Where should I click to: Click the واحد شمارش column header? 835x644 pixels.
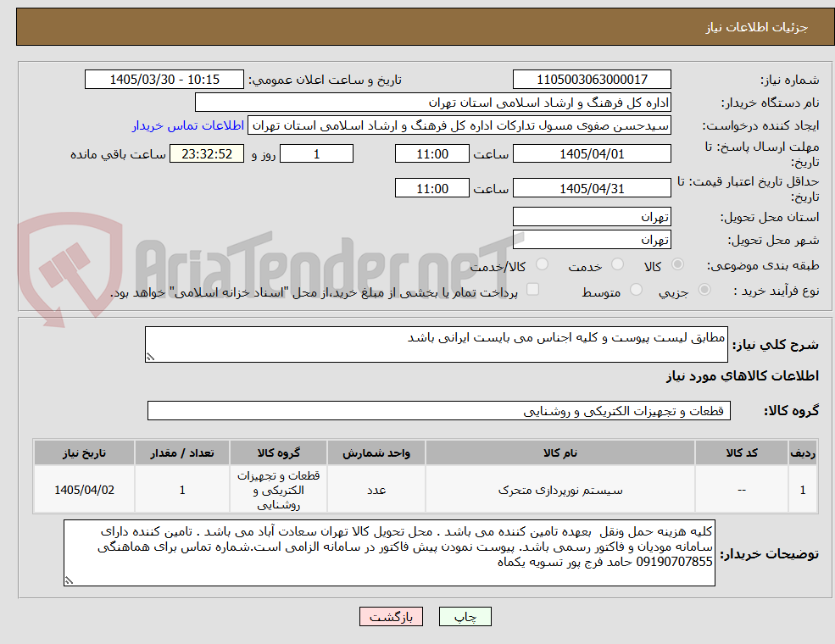click(x=376, y=453)
